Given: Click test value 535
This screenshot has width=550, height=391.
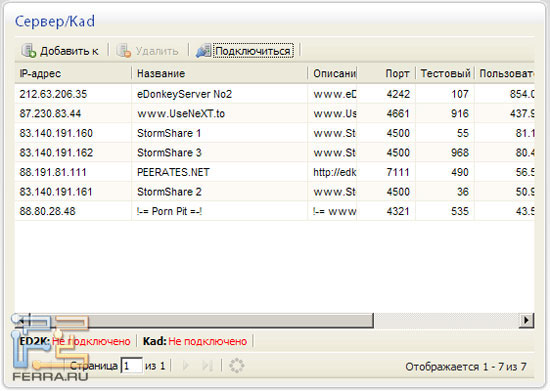Looking at the screenshot, I should coord(460,211).
